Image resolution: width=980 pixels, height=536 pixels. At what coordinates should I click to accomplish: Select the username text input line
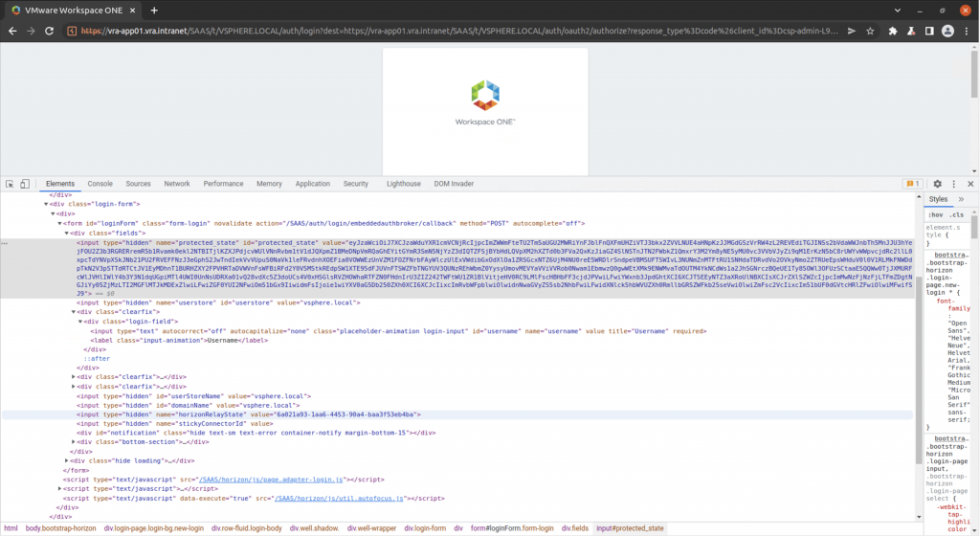pos(398,331)
